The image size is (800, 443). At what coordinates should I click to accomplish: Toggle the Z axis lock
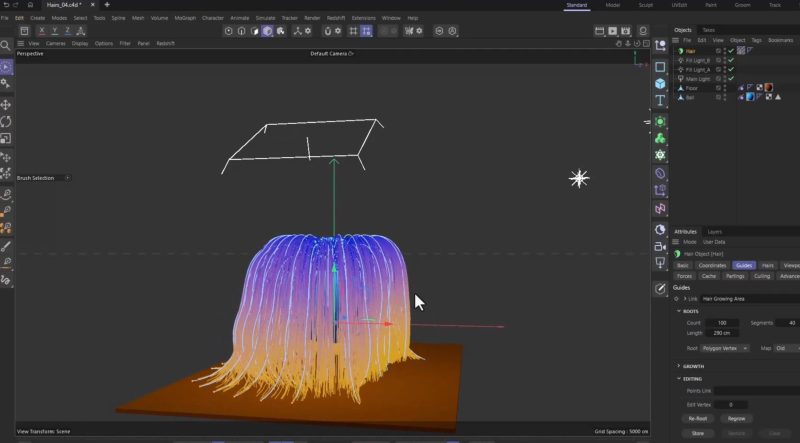(x=67, y=31)
